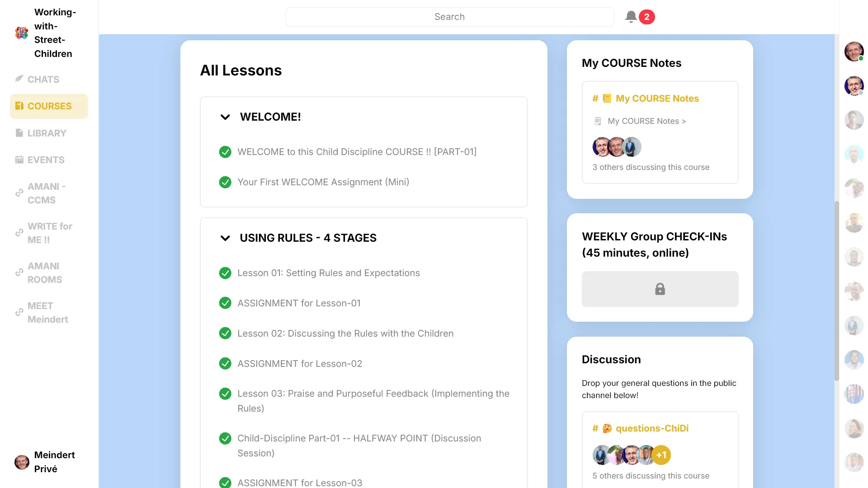The image size is (868, 488).
Task: Click the notification bell icon
Action: 631,17
